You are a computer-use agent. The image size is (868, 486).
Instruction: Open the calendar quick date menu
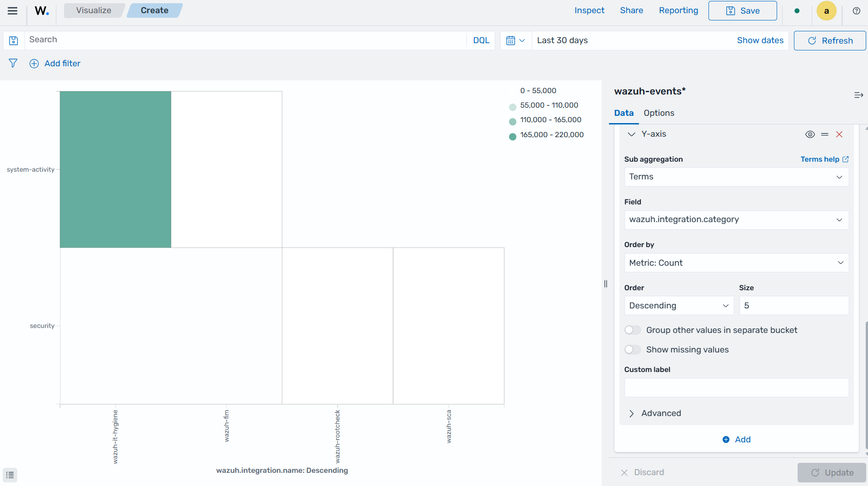516,40
